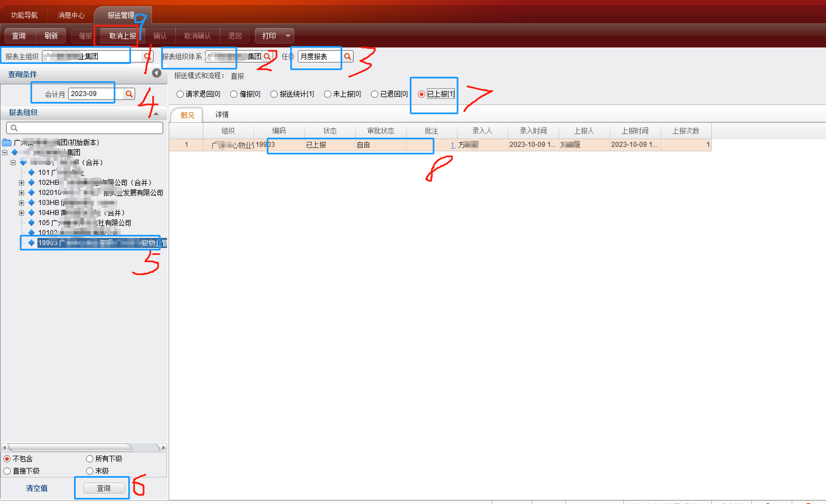Viewport: 826px width, 504px height.
Task: Expand the 102HB tree node
Action: pos(22,183)
